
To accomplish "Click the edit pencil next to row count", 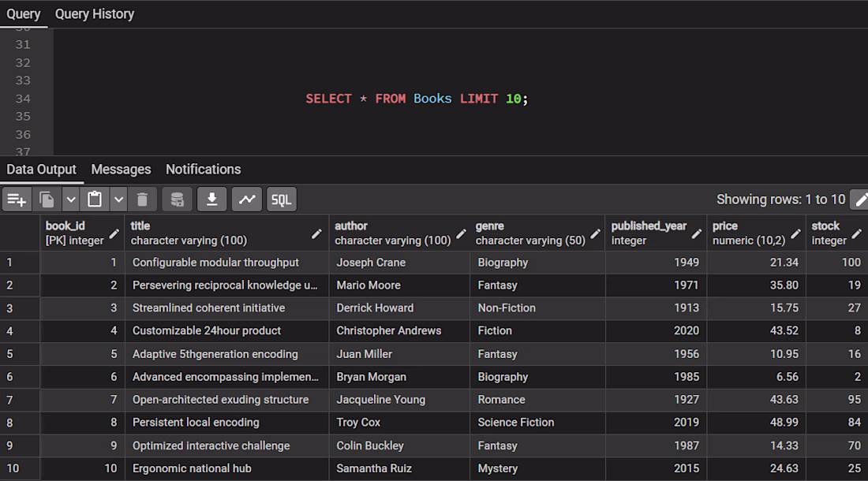I will click(861, 199).
